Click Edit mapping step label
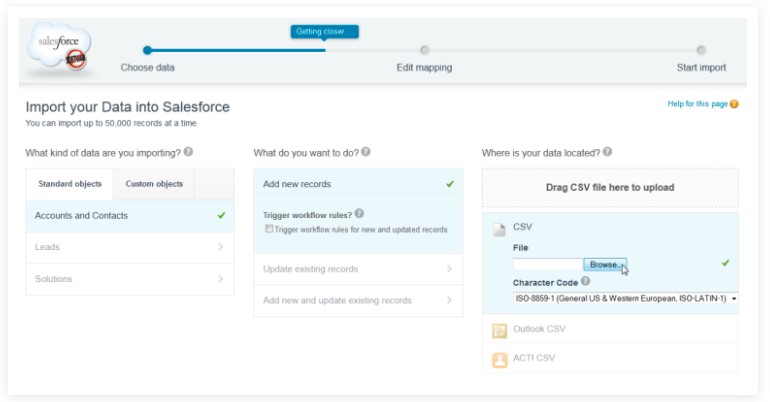Viewport: 770px width, 402px height. point(424,68)
